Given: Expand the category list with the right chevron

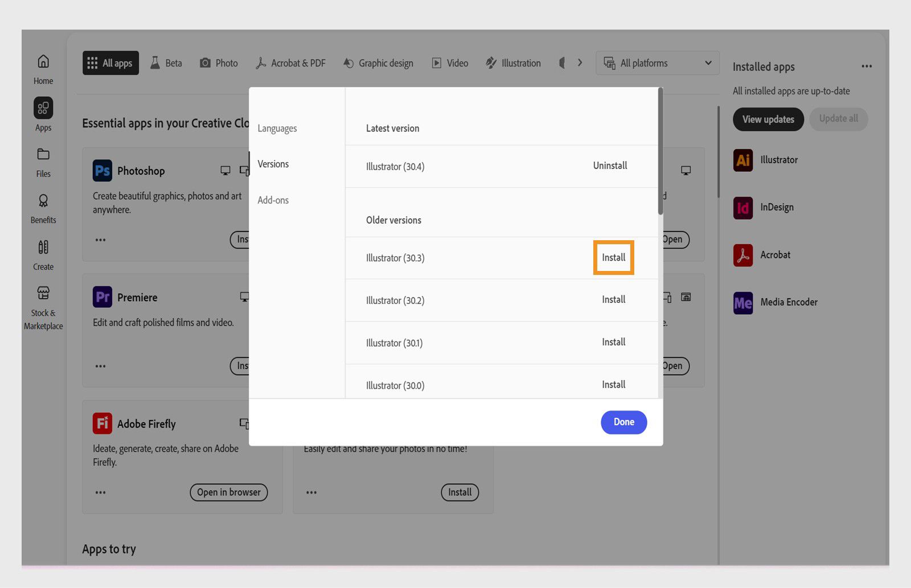Looking at the screenshot, I should point(580,63).
